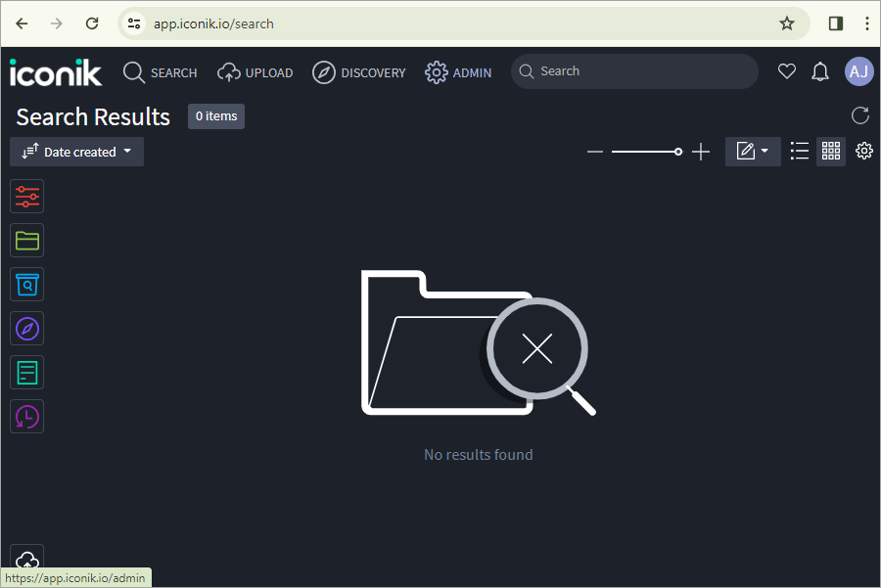View site information in address bar

[x=134, y=23]
